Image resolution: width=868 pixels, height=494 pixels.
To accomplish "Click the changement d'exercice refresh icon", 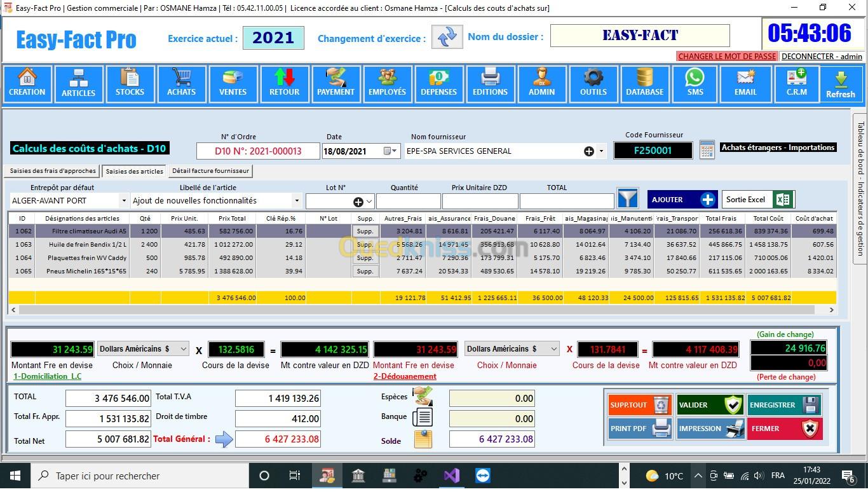I will click(447, 37).
